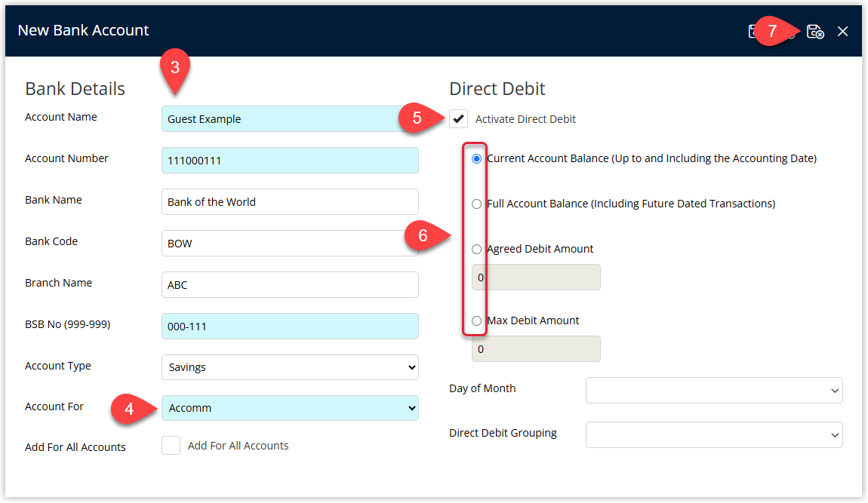868x503 pixels.
Task: Expand the Direct Debit Grouping dropdown
Action: (x=714, y=435)
